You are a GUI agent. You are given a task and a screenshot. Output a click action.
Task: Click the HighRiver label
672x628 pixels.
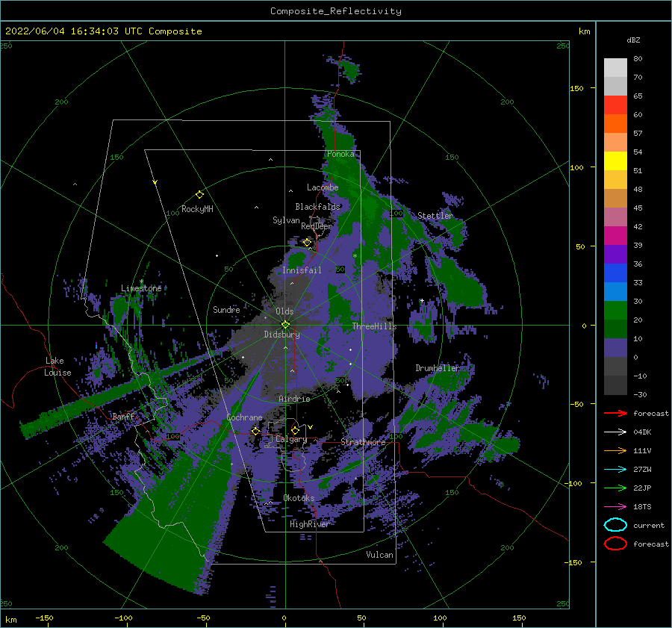click(x=310, y=524)
